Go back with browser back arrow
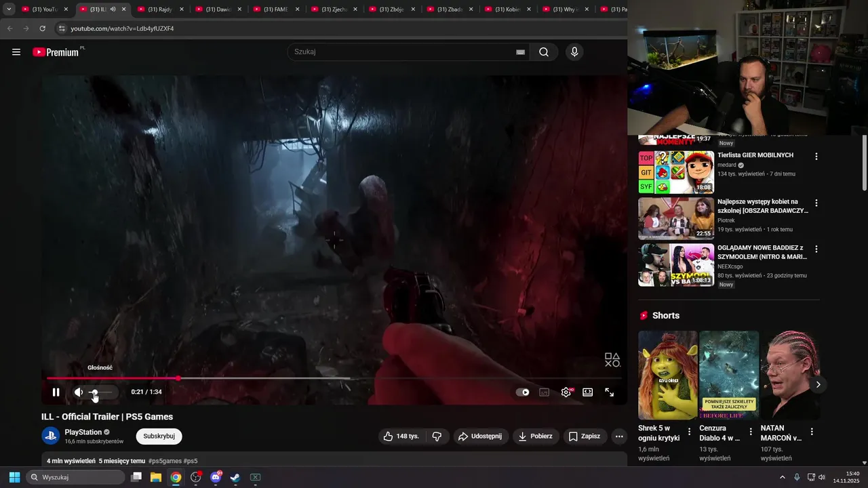 coord(9,28)
